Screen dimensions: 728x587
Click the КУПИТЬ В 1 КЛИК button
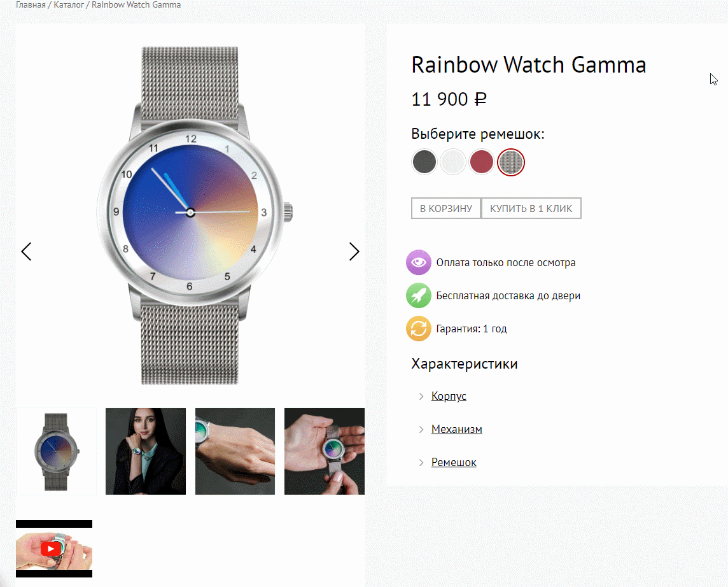pos(531,209)
